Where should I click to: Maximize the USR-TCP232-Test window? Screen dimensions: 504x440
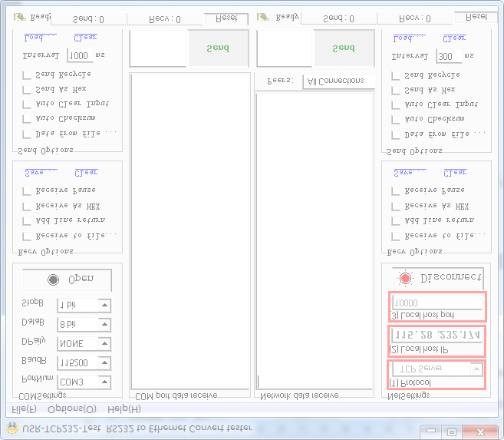coord(452,431)
